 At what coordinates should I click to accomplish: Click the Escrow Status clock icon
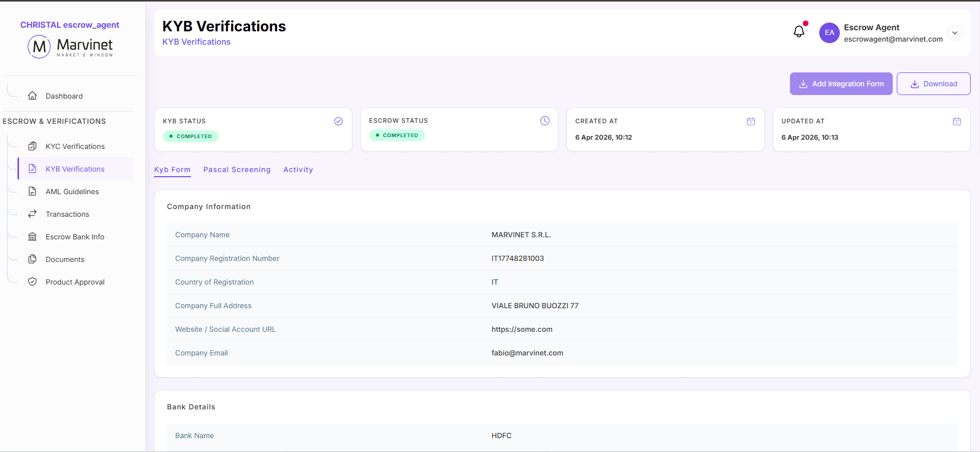tap(545, 121)
